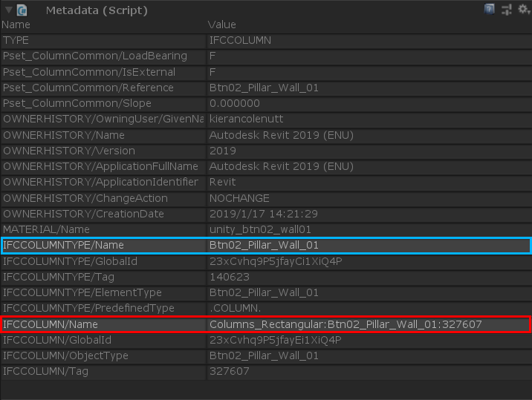The height and width of the screenshot is (400, 532).
Task: Click the Name column header
Action: click(x=16, y=24)
